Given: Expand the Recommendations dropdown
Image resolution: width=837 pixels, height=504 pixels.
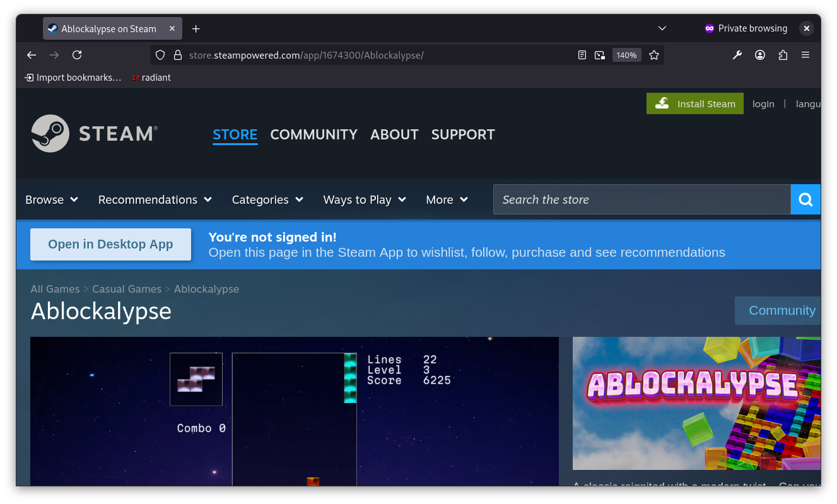Looking at the screenshot, I should (x=155, y=199).
